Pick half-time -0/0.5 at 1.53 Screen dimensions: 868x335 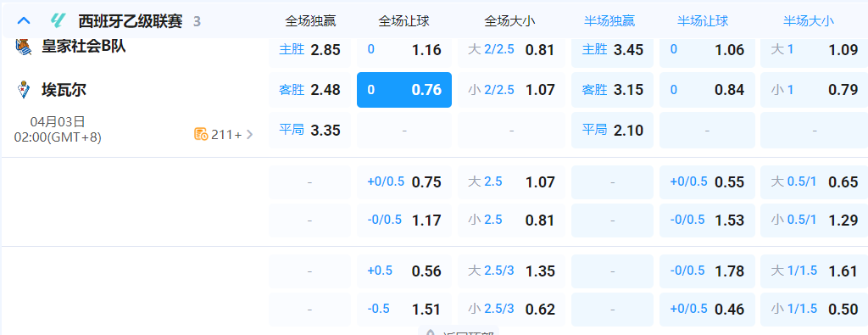(707, 221)
